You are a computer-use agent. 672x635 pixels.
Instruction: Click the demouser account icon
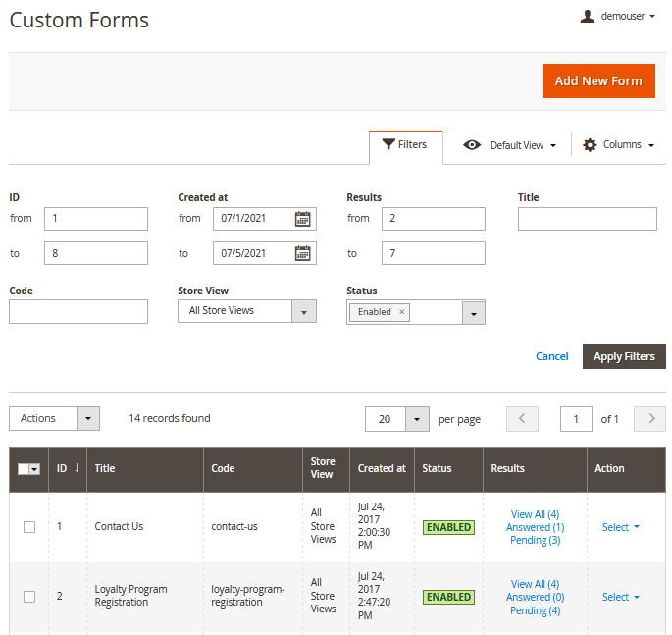(x=588, y=17)
